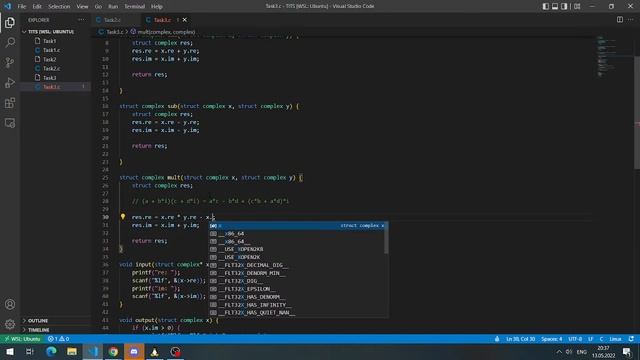
Task: Collapse the TITS [WSL: UBUNTU] folder
Action: [x=51, y=31]
